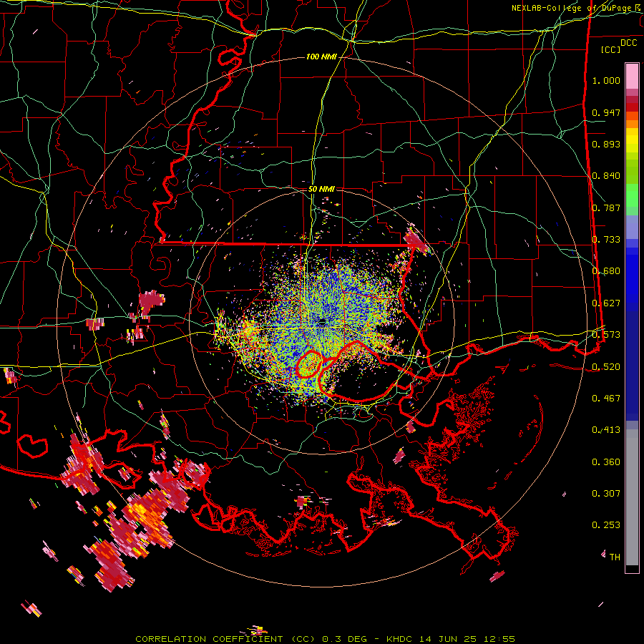The height and width of the screenshot is (644, 644).
Task: Click the 0.680 scale value
Action: [606, 271]
